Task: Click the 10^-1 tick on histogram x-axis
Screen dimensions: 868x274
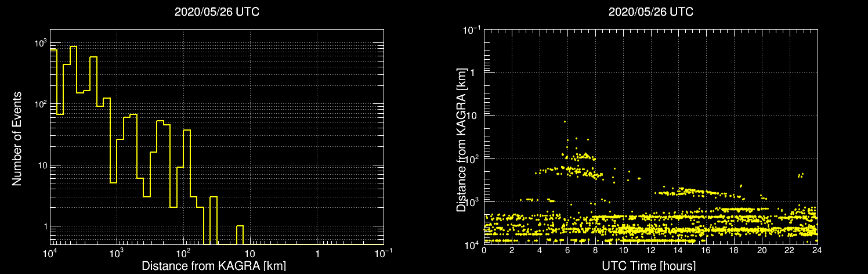Action: point(383,253)
